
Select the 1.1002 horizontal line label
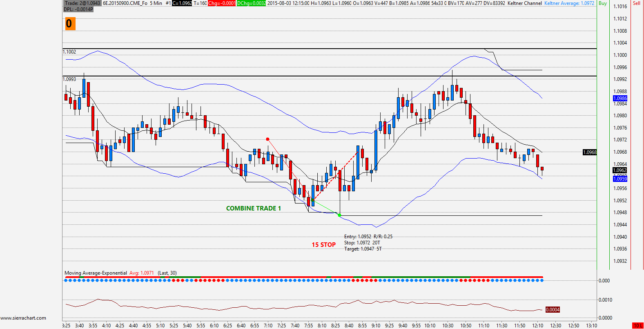(69, 52)
